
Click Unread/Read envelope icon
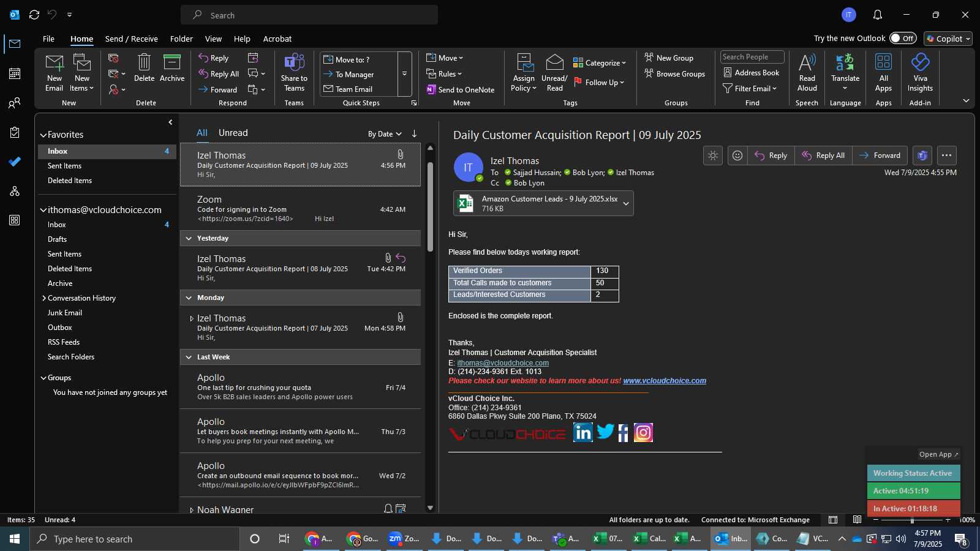point(554,73)
